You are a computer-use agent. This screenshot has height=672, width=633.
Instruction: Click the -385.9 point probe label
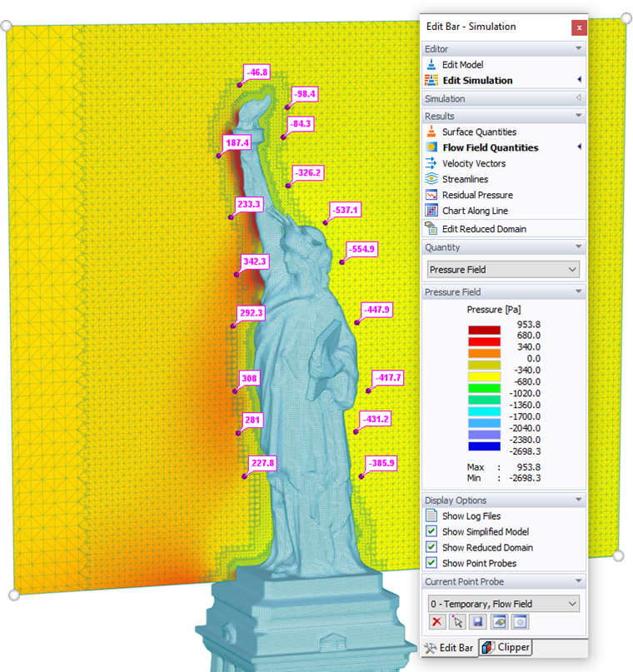381,463
